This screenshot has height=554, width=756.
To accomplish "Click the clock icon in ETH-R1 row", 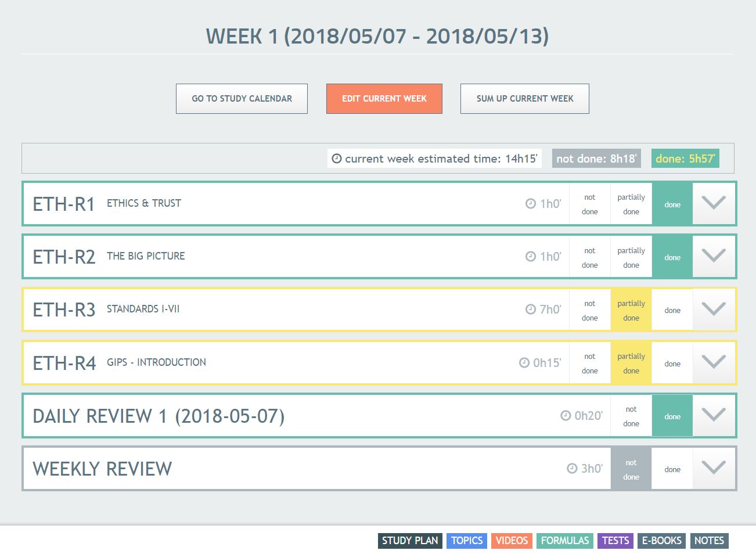I will (x=531, y=203).
